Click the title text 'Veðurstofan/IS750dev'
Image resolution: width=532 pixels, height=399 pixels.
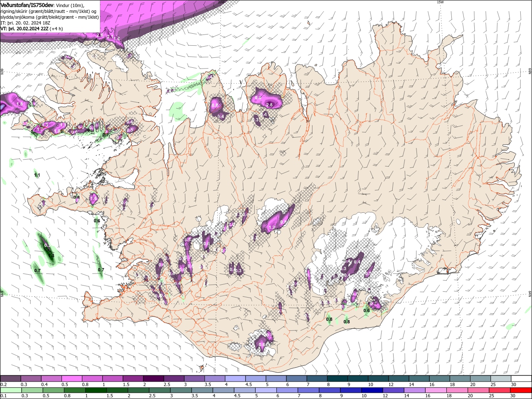27,5
